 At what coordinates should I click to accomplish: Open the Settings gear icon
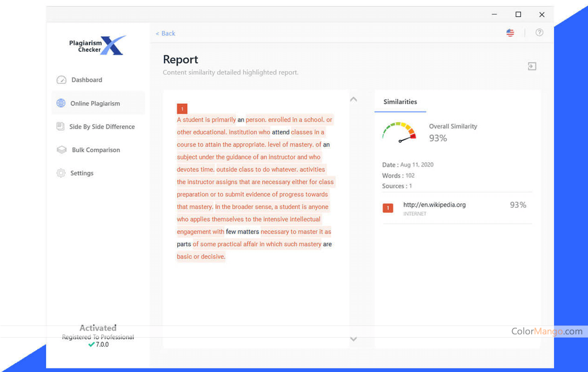(61, 173)
